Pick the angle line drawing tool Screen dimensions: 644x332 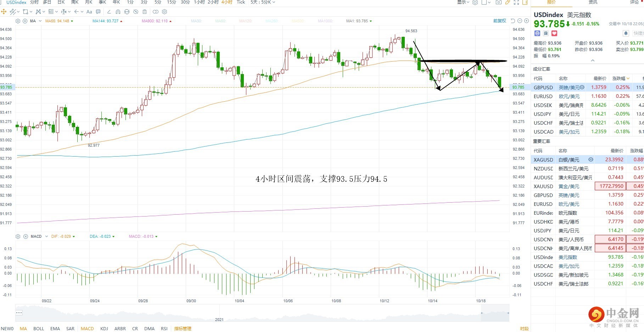tap(109, 12)
